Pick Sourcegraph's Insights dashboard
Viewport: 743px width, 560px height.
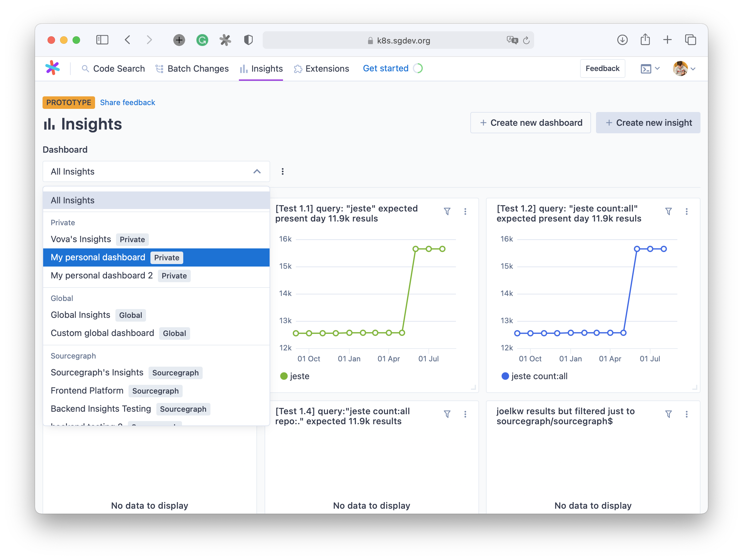(156, 372)
